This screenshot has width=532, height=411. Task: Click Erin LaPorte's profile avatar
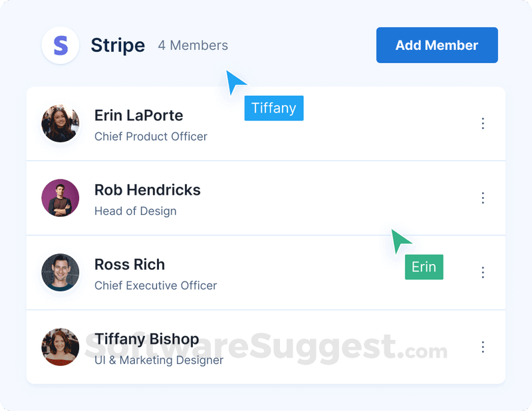click(x=61, y=124)
